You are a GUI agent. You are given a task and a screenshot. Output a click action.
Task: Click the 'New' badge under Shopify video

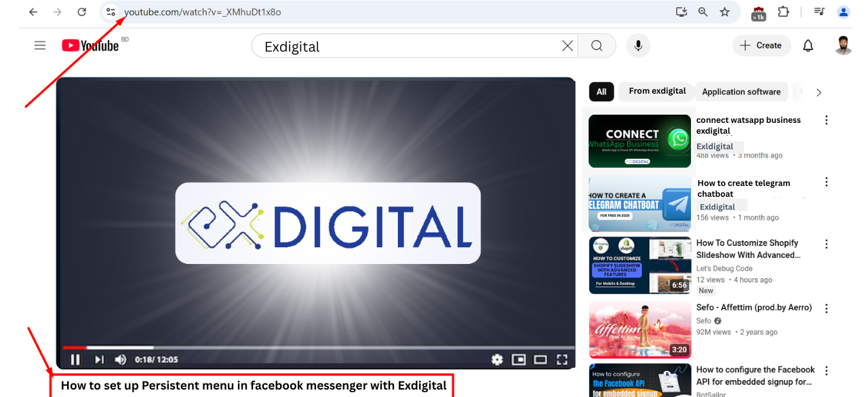[706, 290]
